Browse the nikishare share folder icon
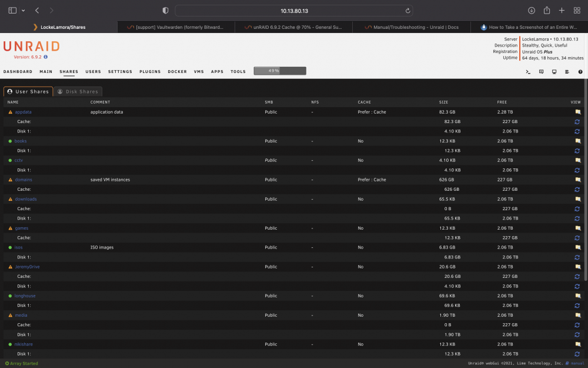Screen dimensions: 588x368 point(578,344)
